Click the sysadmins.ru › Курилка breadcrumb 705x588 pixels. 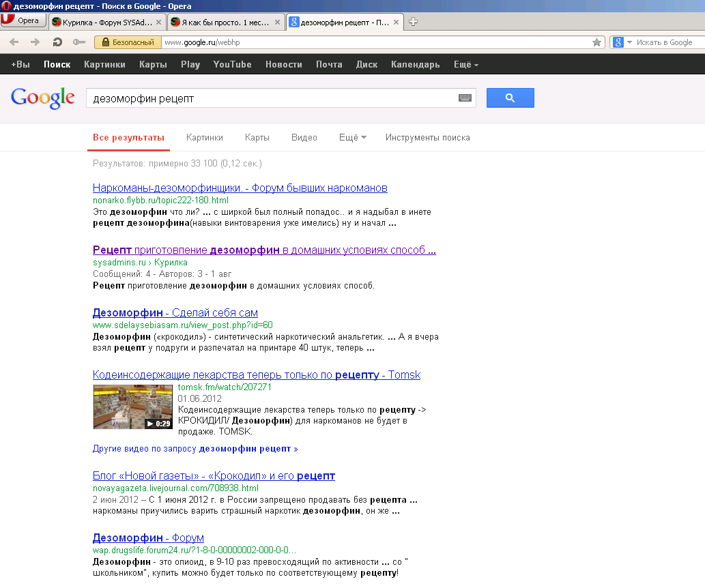click(x=141, y=263)
